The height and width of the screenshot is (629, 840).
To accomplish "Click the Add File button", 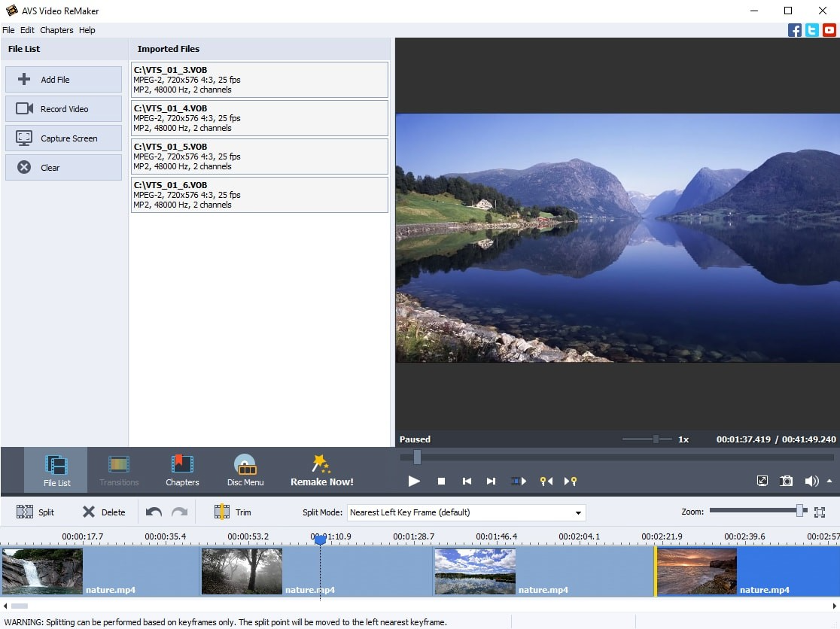I will coord(63,79).
